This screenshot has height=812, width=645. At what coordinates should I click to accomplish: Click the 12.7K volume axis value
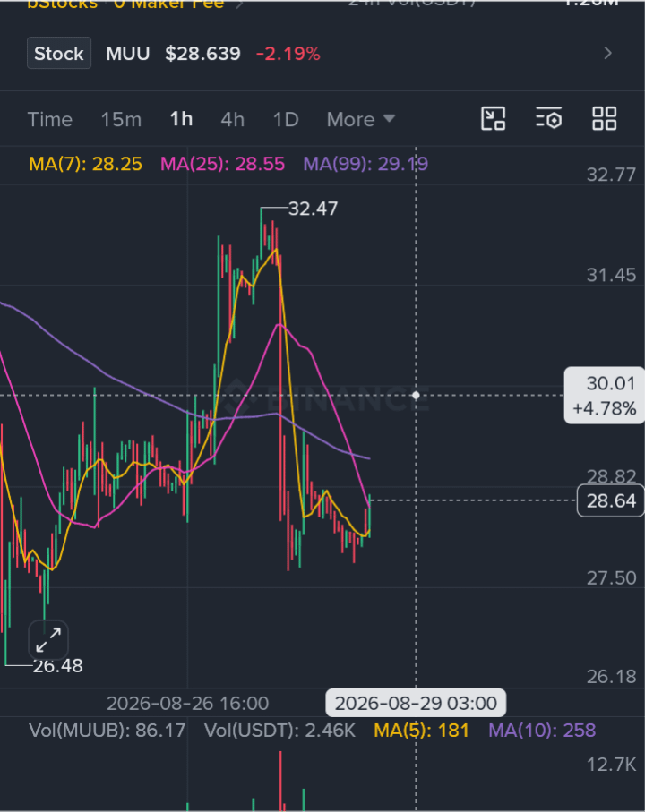[x=611, y=765]
